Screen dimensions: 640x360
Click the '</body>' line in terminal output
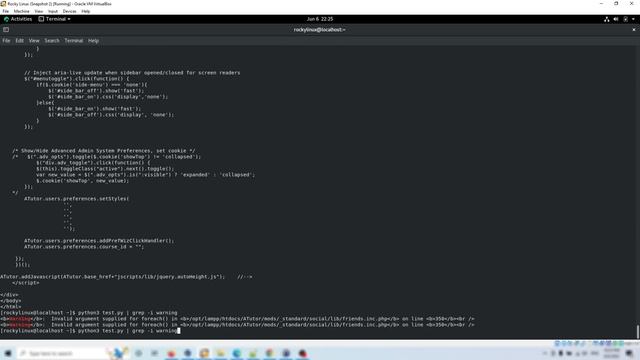11,301
